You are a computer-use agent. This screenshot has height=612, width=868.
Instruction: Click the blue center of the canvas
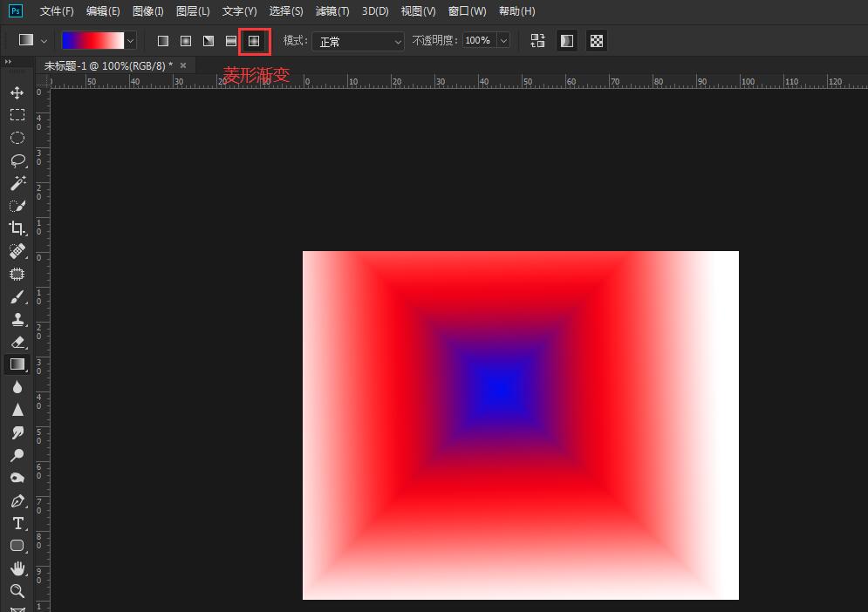(501, 387)
